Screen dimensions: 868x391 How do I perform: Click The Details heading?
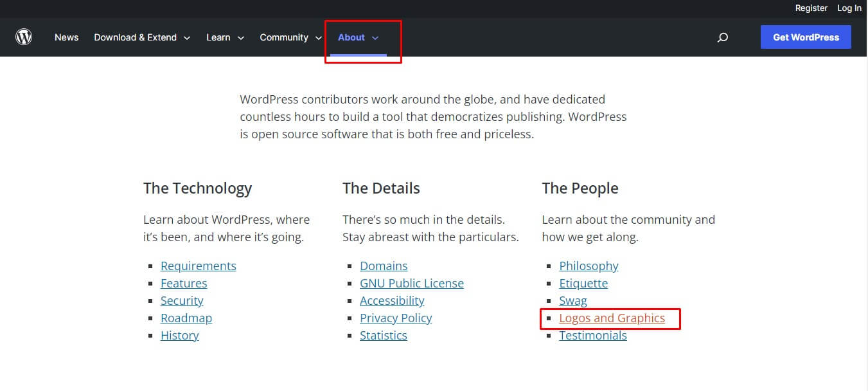click(x=381, y=188)
